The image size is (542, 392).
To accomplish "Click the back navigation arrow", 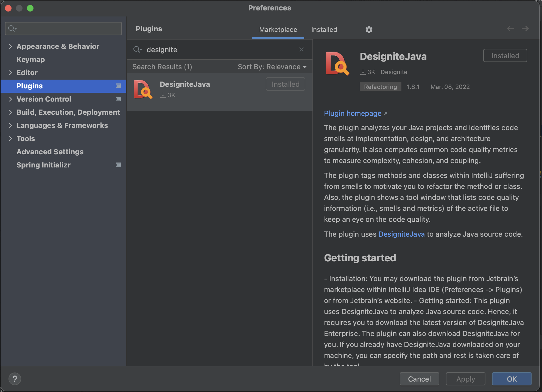I will coord(510,29).
